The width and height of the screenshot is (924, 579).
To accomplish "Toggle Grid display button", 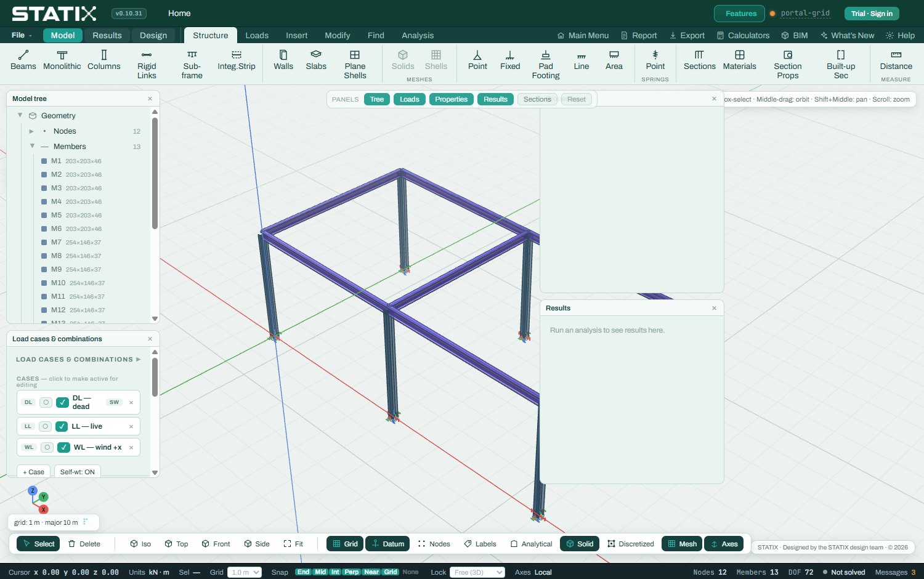I will [x=345, y=544].
